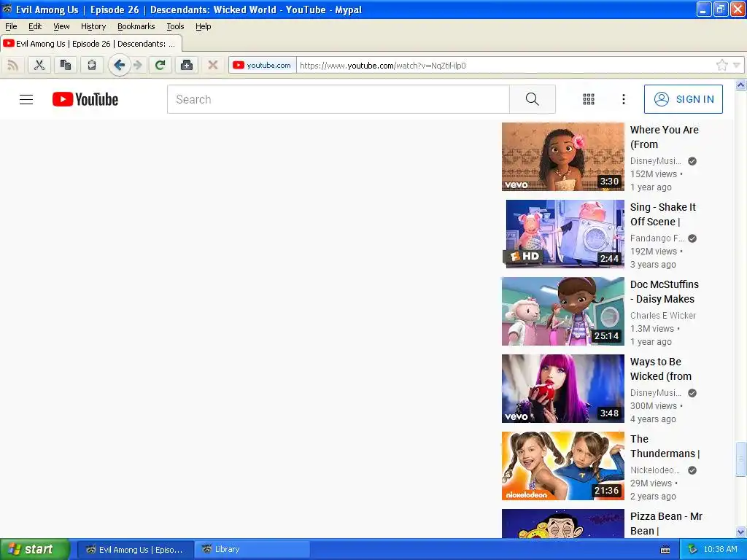747x560 pixels.
Task: Reload the page with the green arrow
Action: tap(160, 65)
